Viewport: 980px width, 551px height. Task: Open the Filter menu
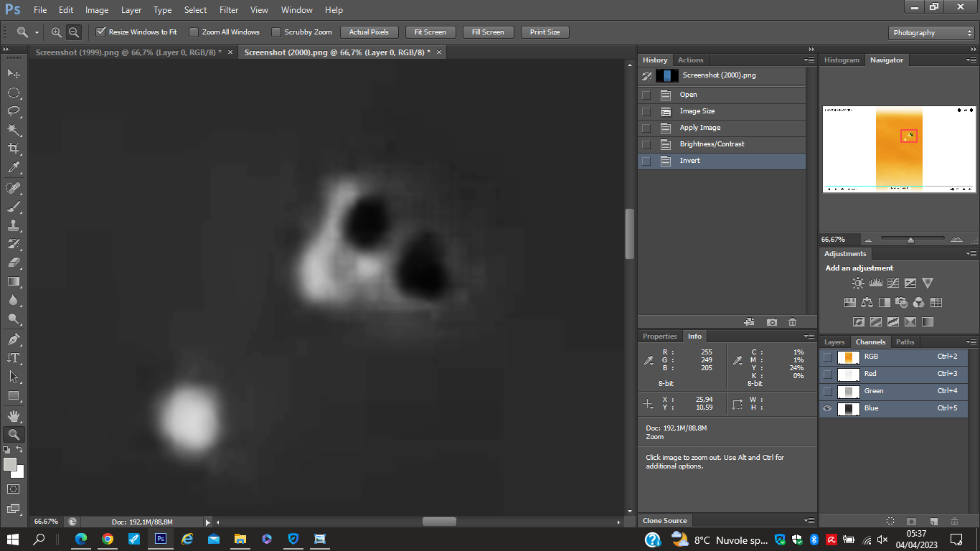point(229,10)
